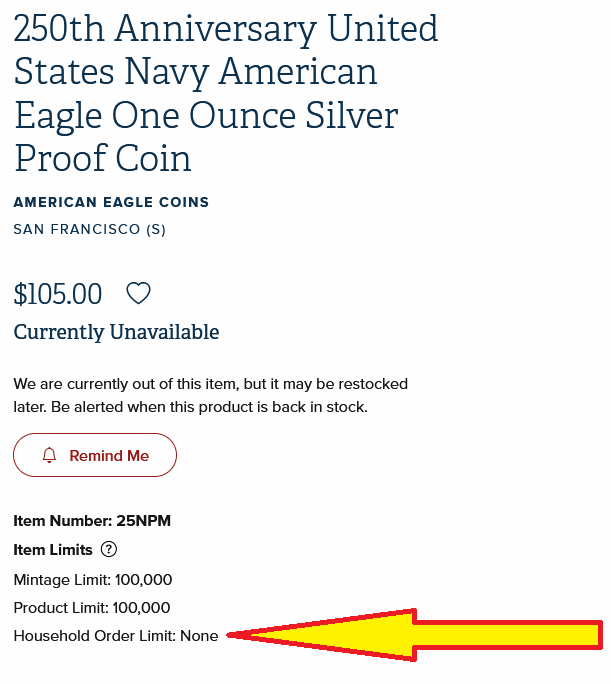Click the Household Order Limit label

pyautogui.click(x=95, y=636)
